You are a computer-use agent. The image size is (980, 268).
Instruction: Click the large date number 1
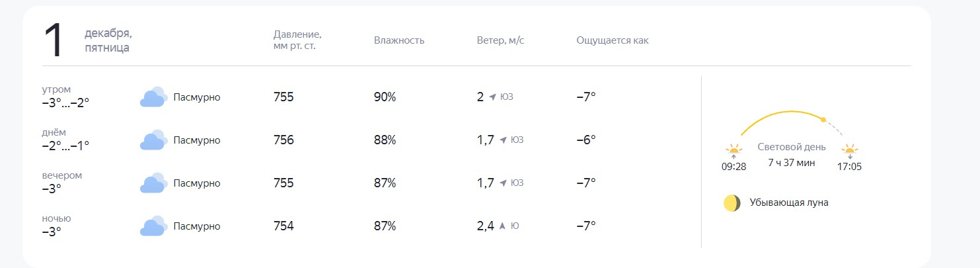click(54, 41)
